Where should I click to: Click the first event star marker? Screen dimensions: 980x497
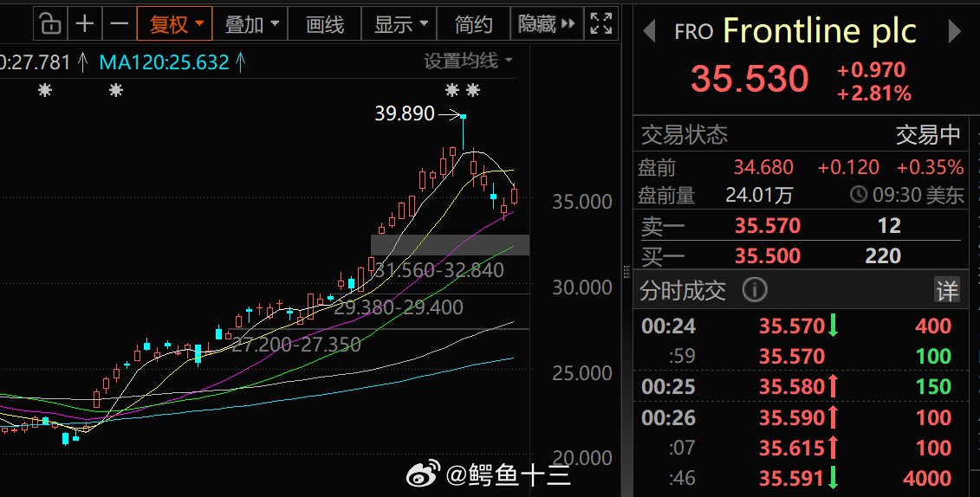point(44,91)
